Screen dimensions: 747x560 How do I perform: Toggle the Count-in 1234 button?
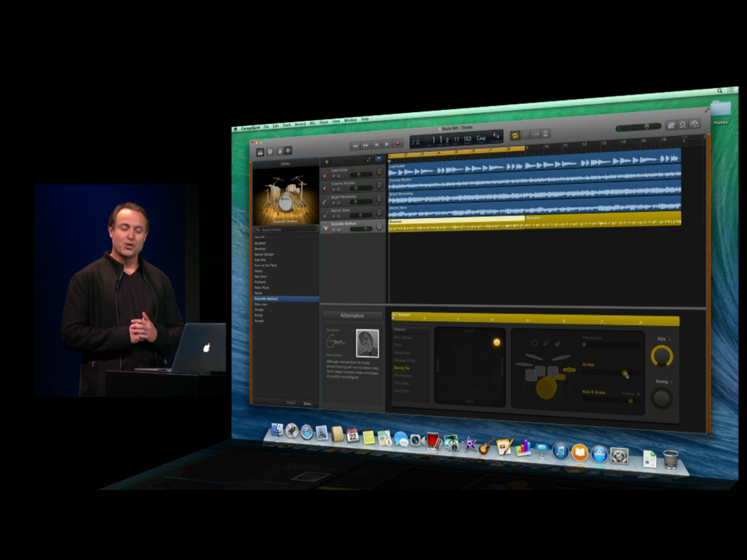(535, 134)
